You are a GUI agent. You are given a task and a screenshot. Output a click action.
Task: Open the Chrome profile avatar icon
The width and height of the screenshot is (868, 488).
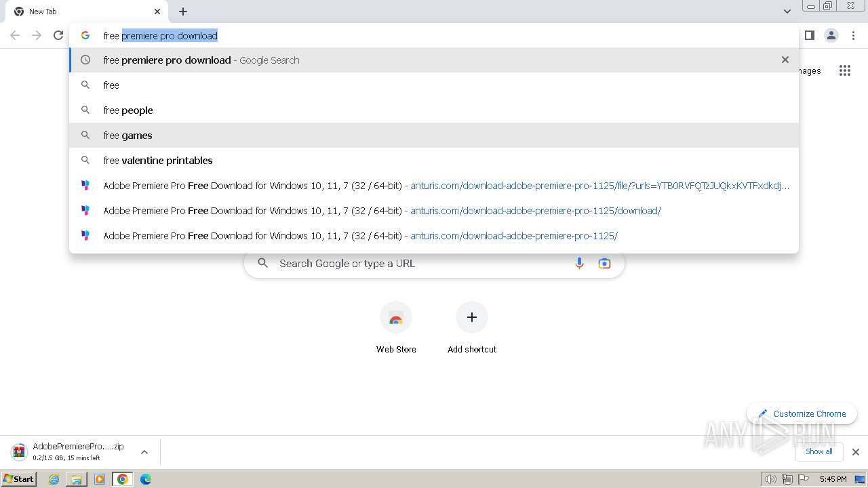(831, 35)
